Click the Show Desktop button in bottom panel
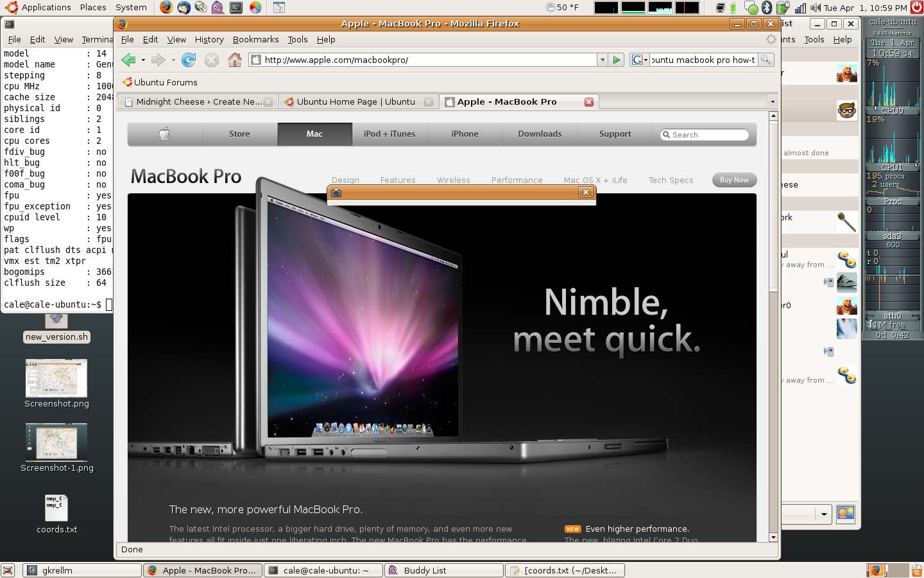Screen dimensions: 924x578 pos(8,570)
